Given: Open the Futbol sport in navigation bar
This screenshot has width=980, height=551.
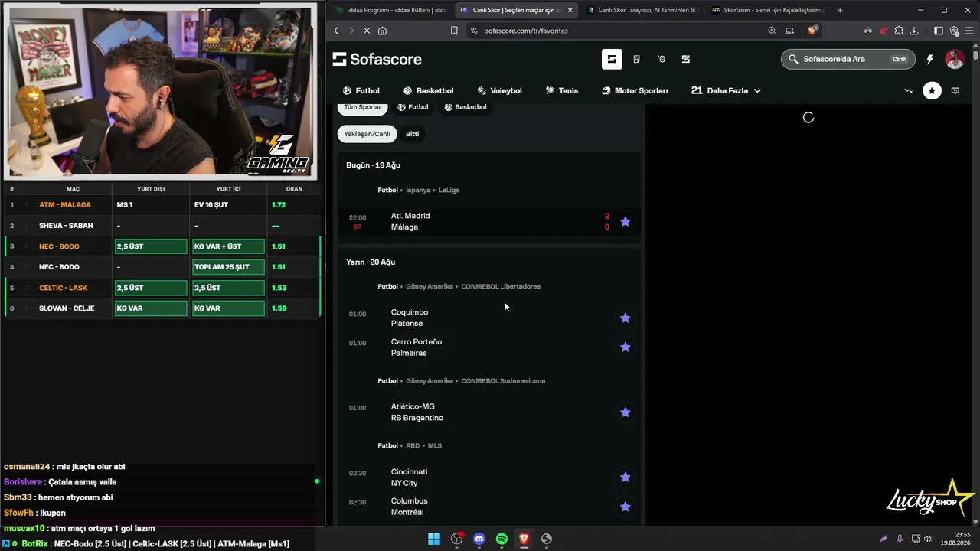Looking at the screenshot, I should (x=361, y=90).
